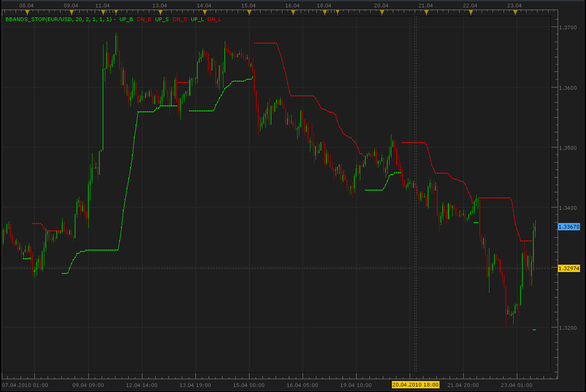Click the day marker below 20.04
This screenshot has width=586, height=392.
[382, 12]
